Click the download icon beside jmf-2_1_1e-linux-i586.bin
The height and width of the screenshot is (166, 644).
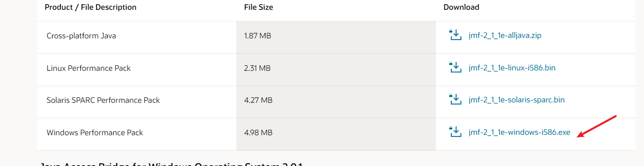pyautogui.click(x=456, y=67)
